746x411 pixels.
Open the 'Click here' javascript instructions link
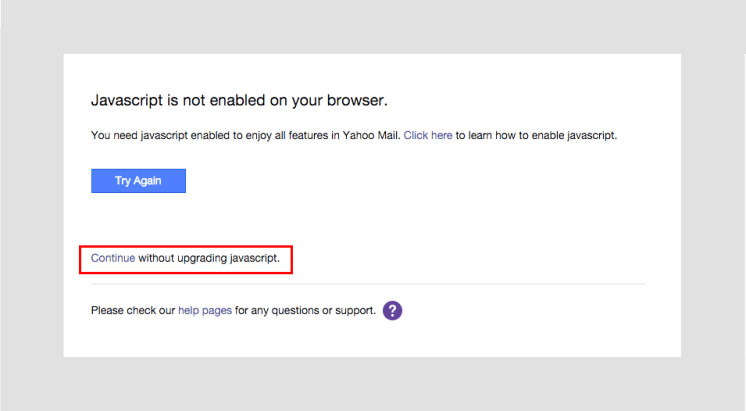pos(428,135)
